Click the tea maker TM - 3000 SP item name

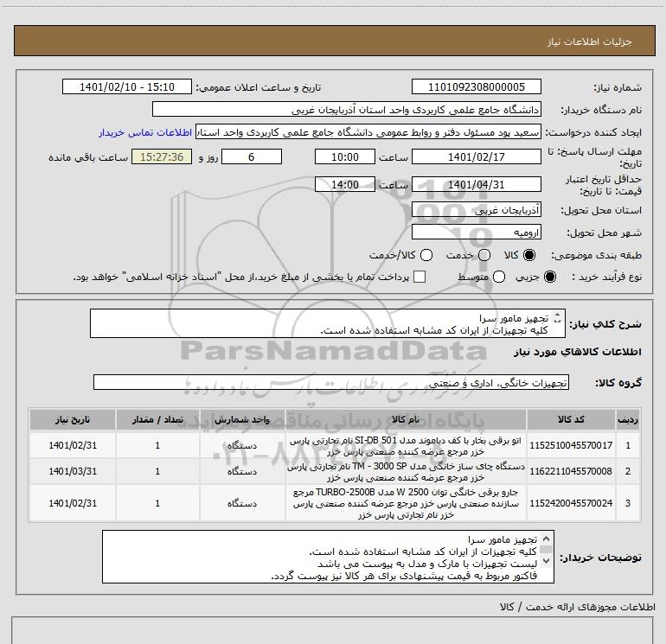pos(406,472)
